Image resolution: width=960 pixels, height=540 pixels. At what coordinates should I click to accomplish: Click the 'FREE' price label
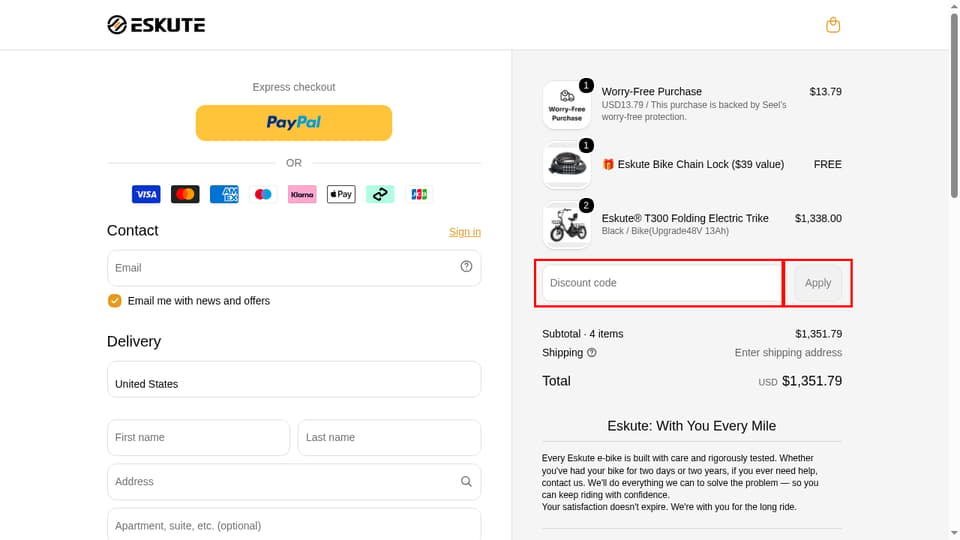click(x=828, y=164)
